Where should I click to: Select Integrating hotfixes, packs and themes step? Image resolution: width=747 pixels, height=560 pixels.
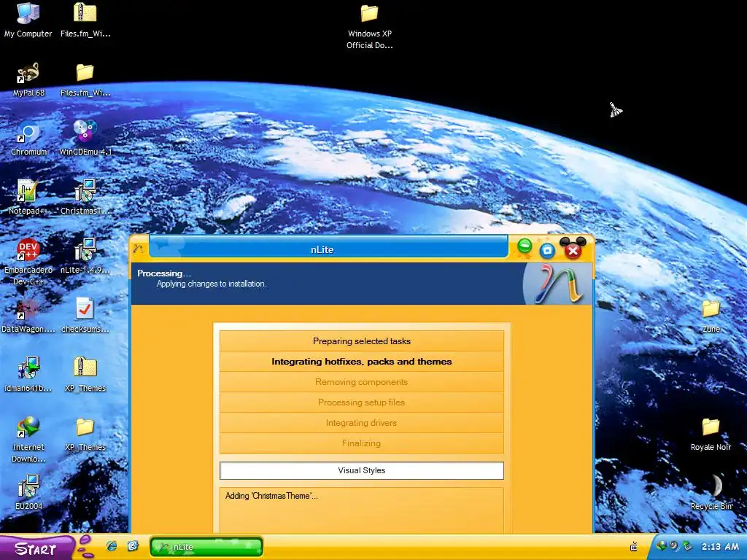tap(362, 362)
